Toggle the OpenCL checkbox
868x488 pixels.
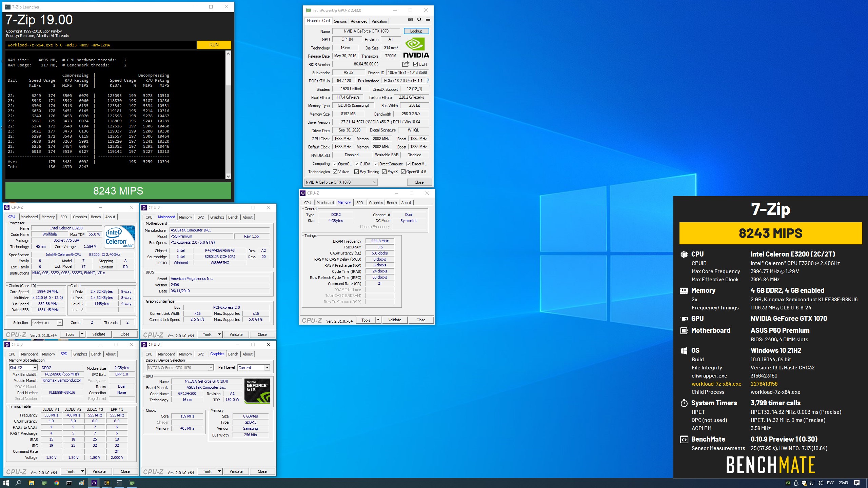click(335, 164)
